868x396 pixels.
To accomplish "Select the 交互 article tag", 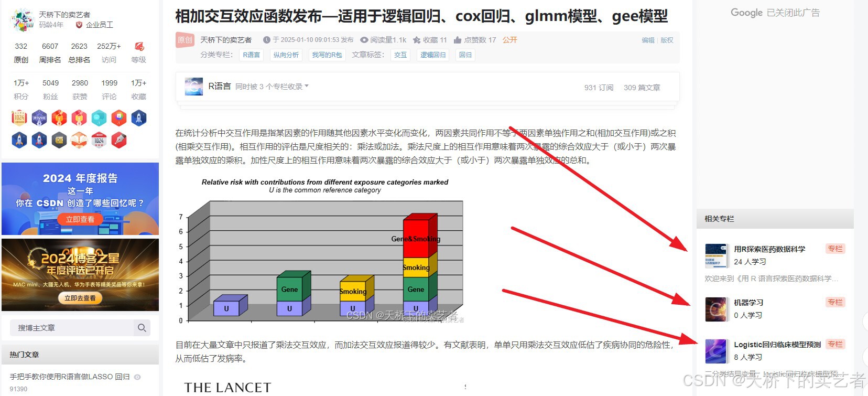I will [x=400, y=55].
